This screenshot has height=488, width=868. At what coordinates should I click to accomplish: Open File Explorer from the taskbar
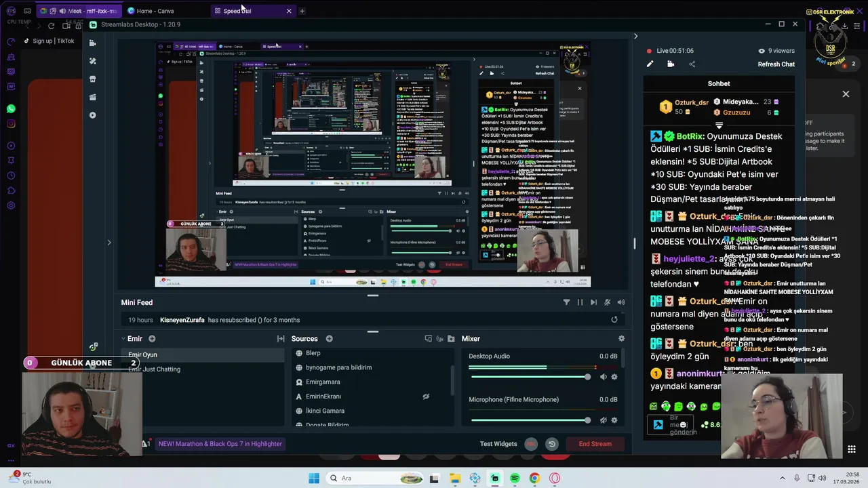(x=455, y=479)
